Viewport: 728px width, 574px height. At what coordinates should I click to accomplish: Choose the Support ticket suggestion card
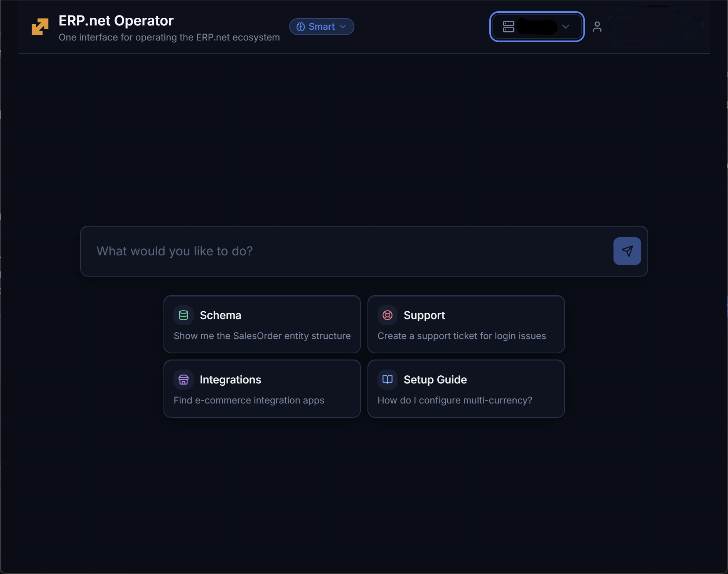pos(466,324)
